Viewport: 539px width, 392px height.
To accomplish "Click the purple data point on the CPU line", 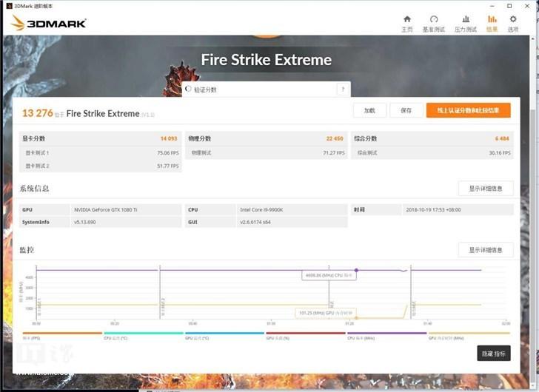I will tap(356, 270).
